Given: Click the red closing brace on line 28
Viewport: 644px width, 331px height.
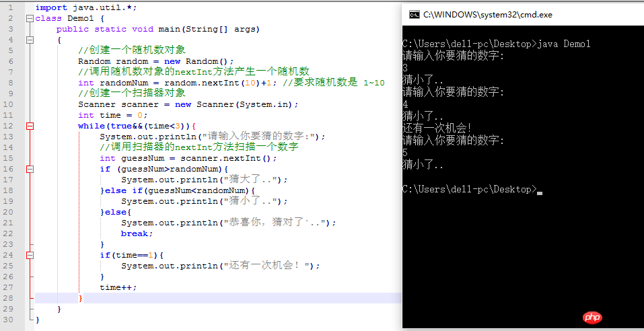Looking at the screenshot, I should click(81, 298).
